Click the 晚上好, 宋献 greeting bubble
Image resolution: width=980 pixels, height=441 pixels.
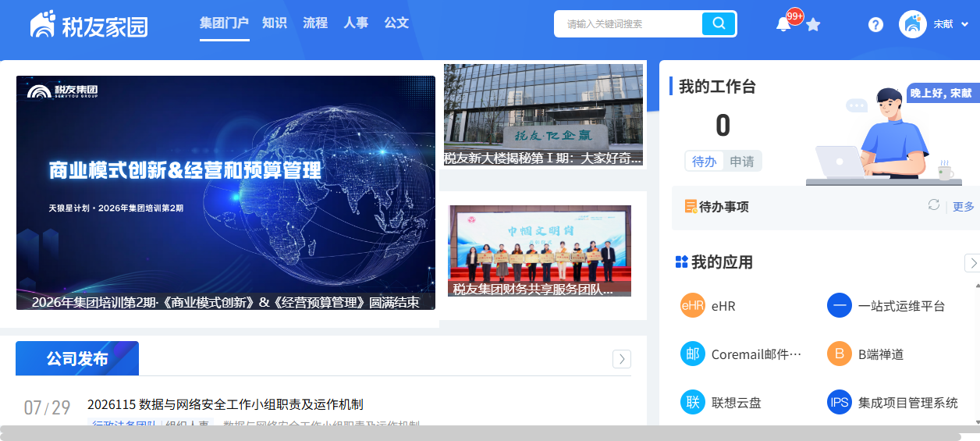[942, 93]
